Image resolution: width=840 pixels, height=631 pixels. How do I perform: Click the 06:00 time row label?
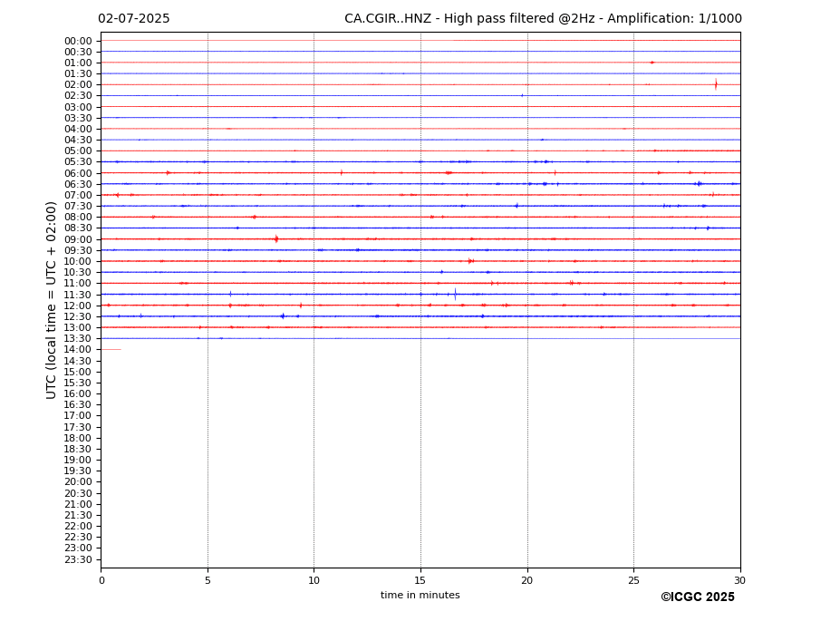click(78, 173)
